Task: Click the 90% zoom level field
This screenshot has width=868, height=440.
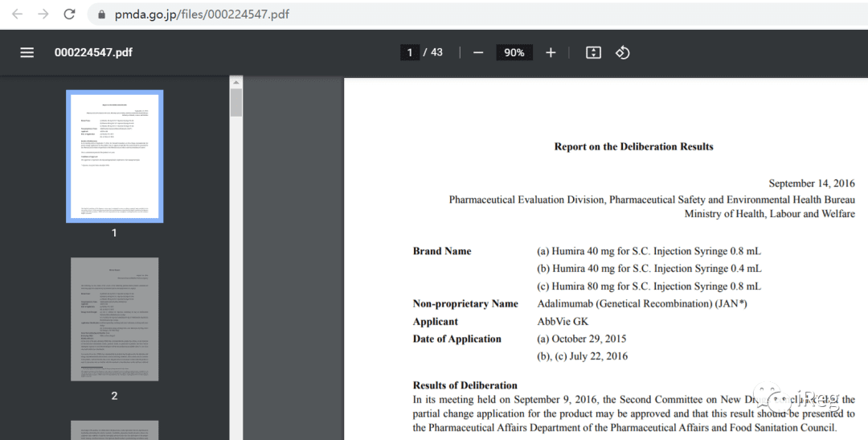Action: [514, 52]
